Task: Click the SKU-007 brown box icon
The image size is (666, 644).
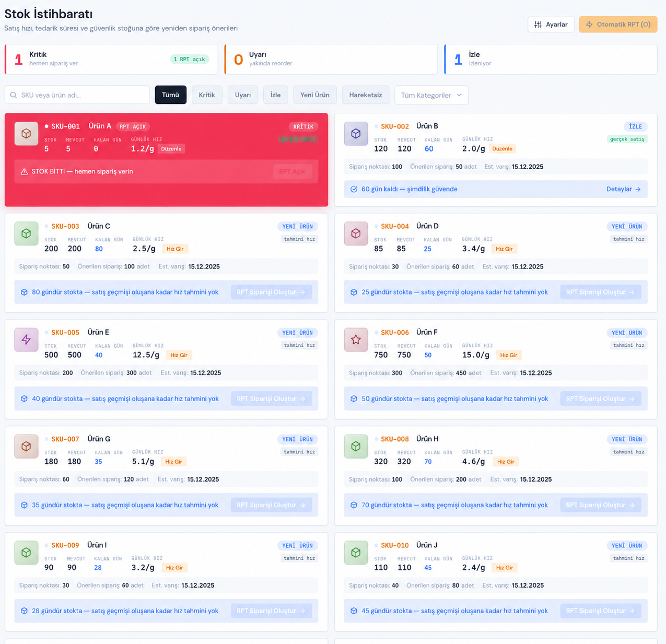Action: (x=26, y=447)
